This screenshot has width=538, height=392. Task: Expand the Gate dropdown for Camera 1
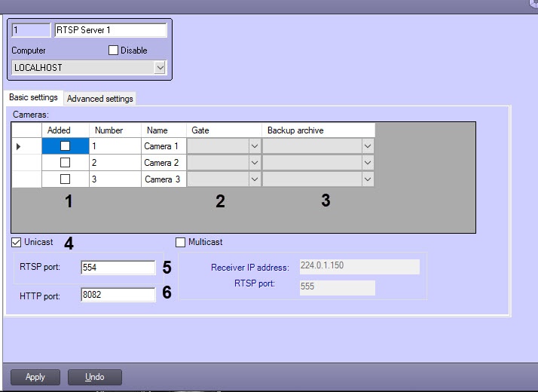click(254, 146)
